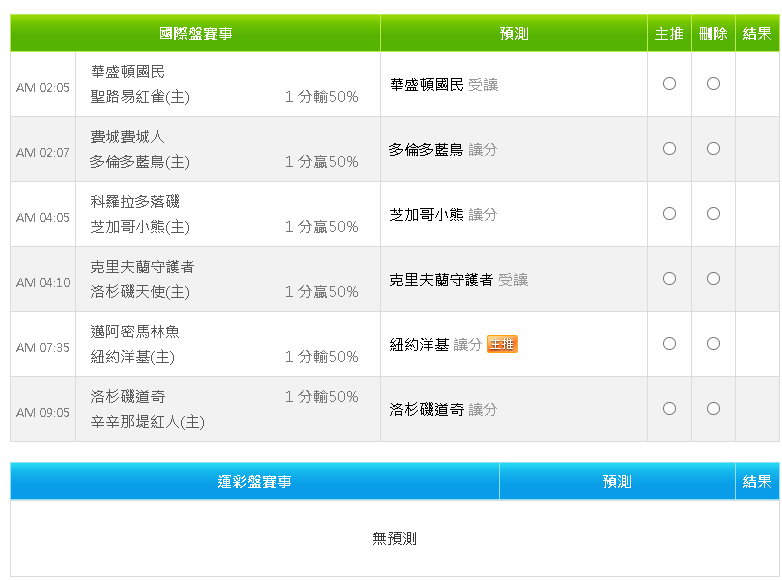Click spread 1分贏50% in 芝加哥小熊 row

pyautogui.click(x=322, y=227)
